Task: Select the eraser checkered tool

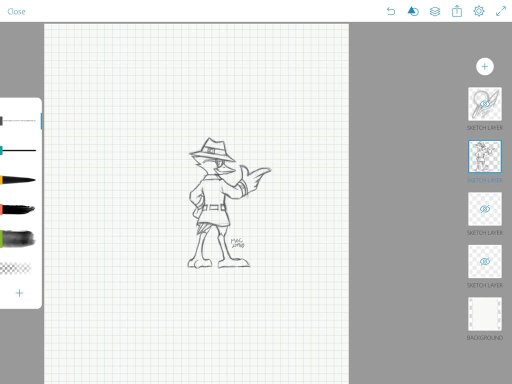Action: coord(16,268)
